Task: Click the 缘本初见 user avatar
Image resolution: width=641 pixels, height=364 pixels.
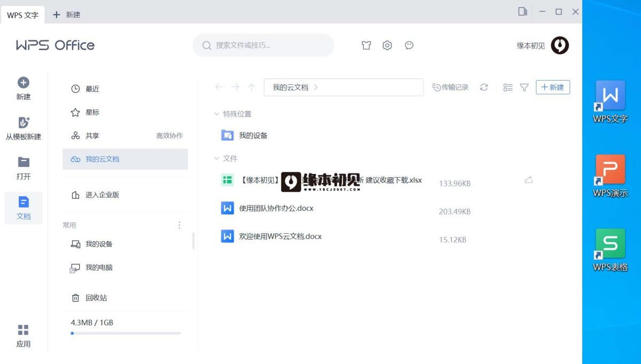Action: (560, 45)
